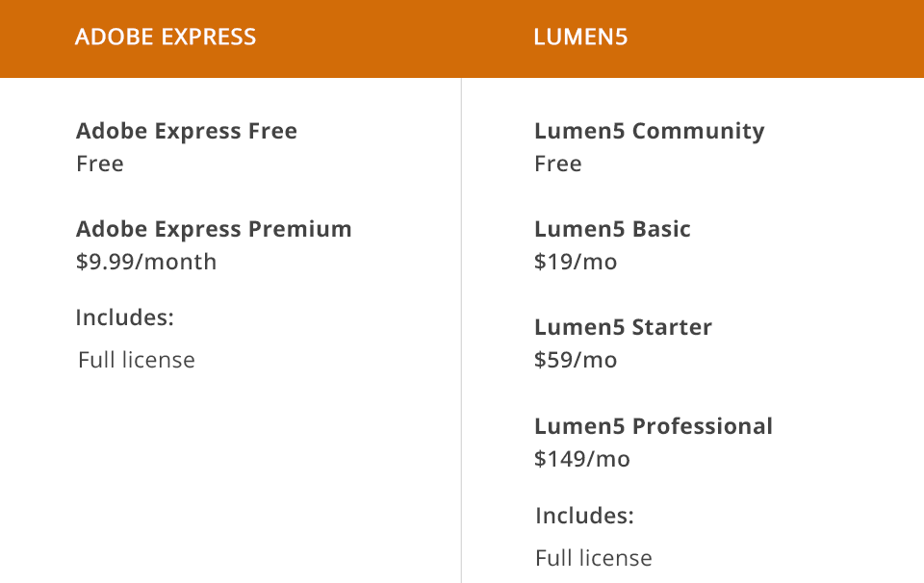Screen dimensions: 924x583
Task: Click Includes label under Lumen5
Action: [x=584, y=516]
